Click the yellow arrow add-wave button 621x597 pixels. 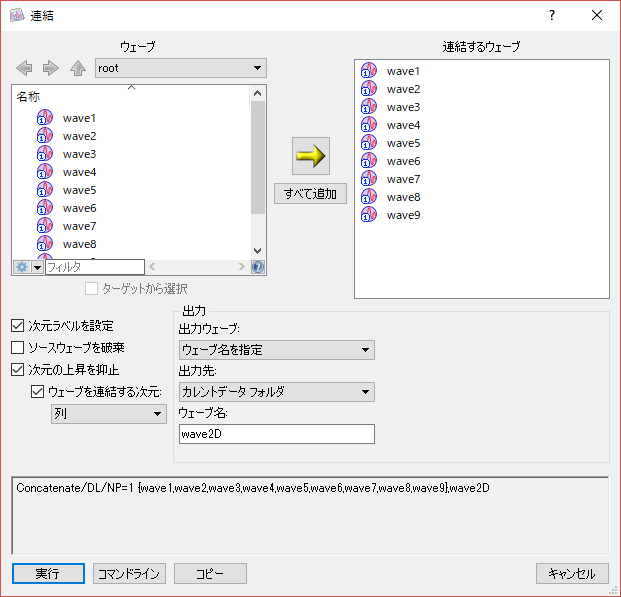[311, 156]
